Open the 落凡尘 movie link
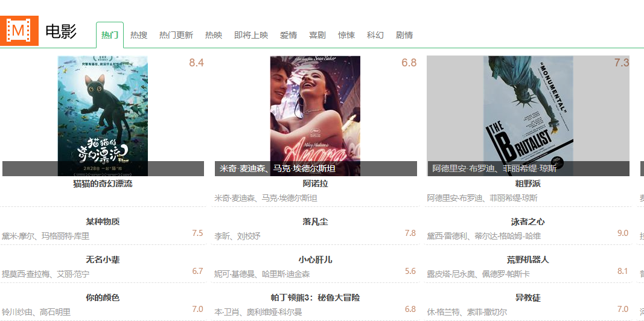The height and width of the screenshot is (321, 644). [316, 222]
